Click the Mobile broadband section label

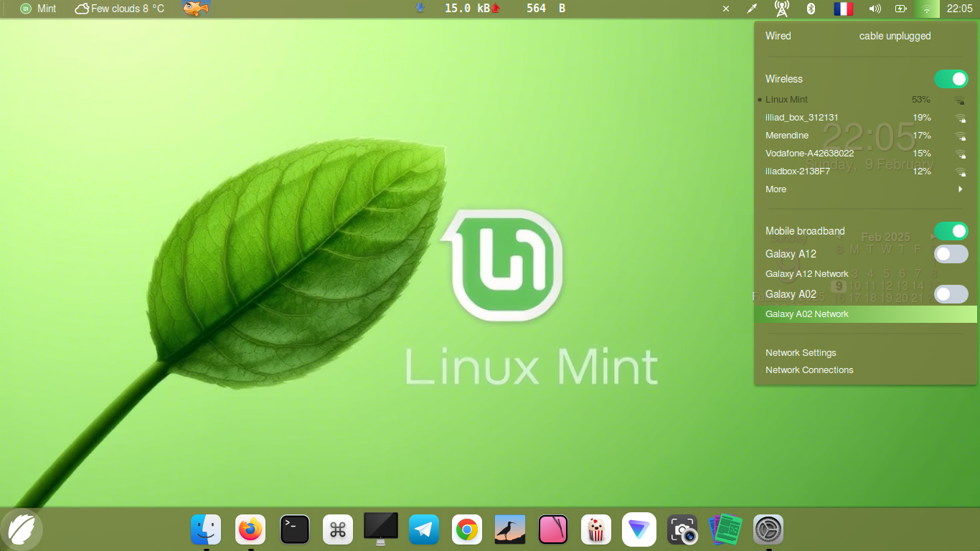805,231
